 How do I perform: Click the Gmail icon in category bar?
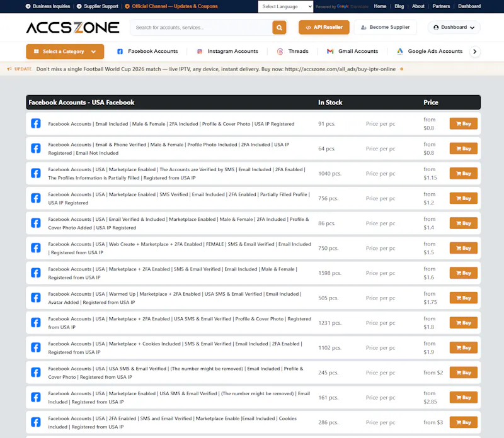coord(330,52)
